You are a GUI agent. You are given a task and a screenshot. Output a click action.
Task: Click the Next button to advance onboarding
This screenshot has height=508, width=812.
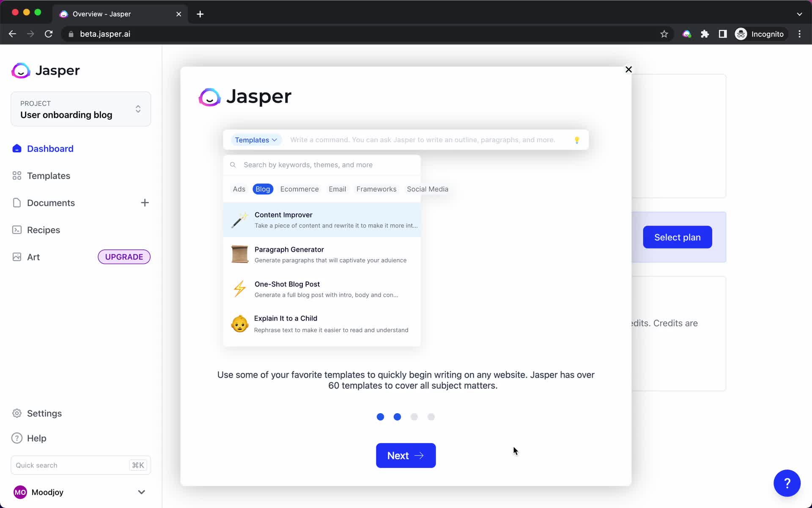[x=406, y=456]
